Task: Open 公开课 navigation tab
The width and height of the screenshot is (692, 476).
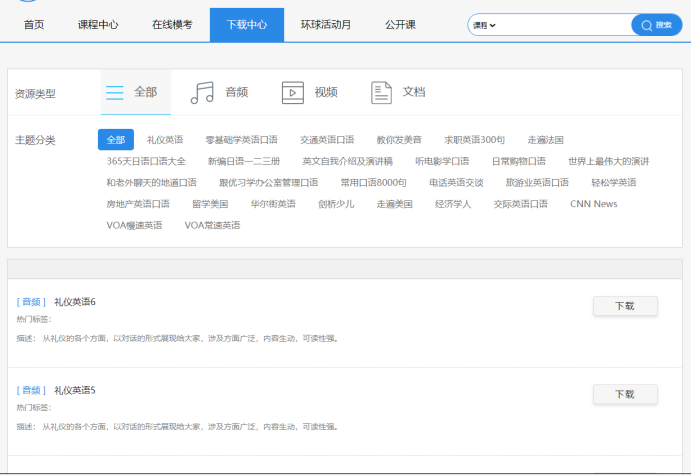Action: point(400,25)
